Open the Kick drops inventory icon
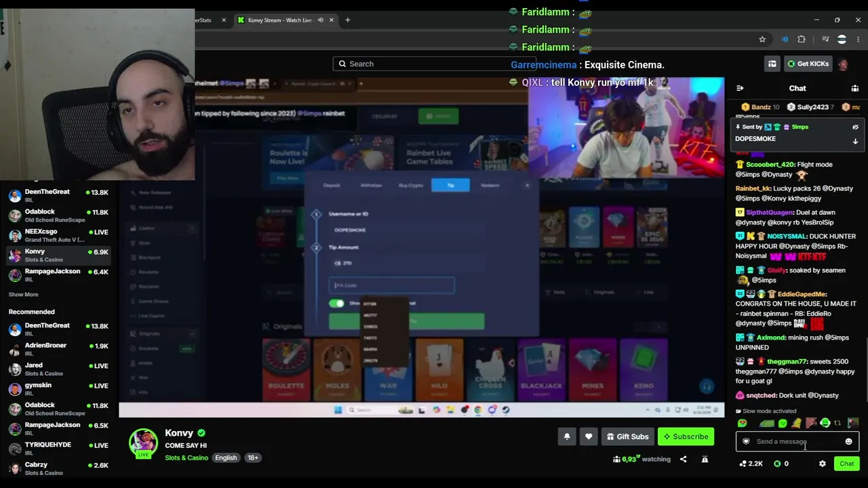 772,64
